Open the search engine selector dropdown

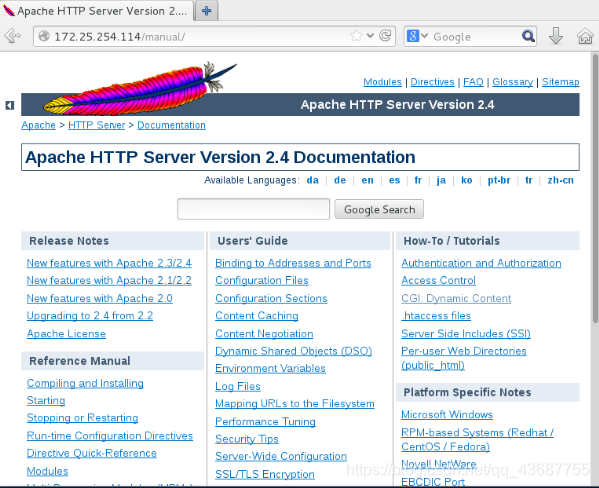pyautogui.click(x=417, y=36)
